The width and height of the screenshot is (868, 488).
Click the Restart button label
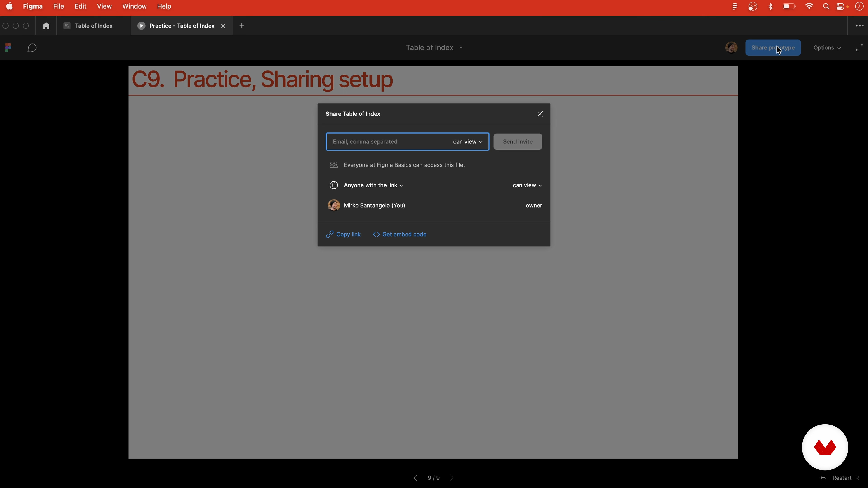842,478
